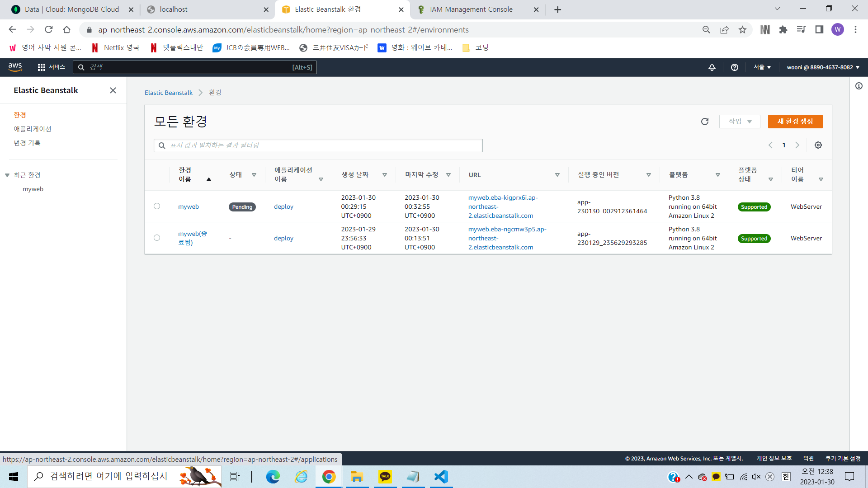
Task: Select the myweb environment radio button
Action: click(157, 206)
